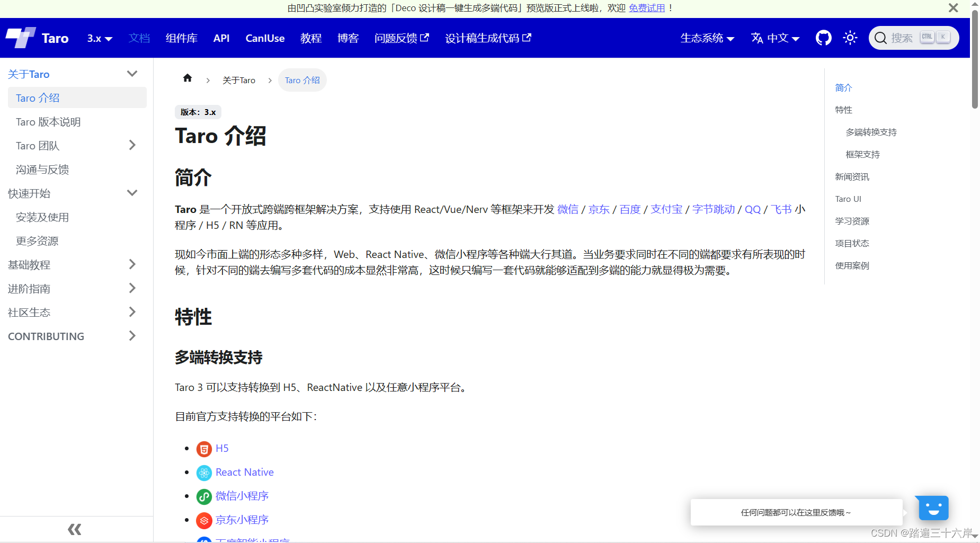Open the 飞书 link in intro paragraph
This screenshot has height=543, width=980.
tap(781, 209)
